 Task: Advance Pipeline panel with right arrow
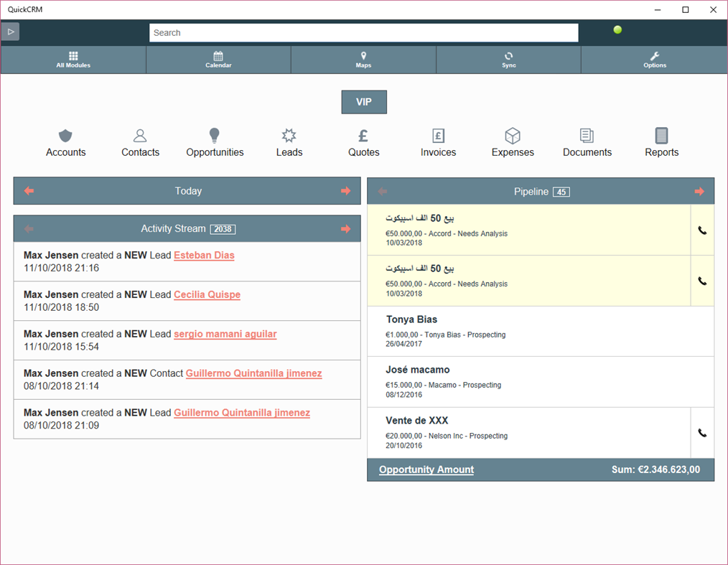click(x=699, y=191)
